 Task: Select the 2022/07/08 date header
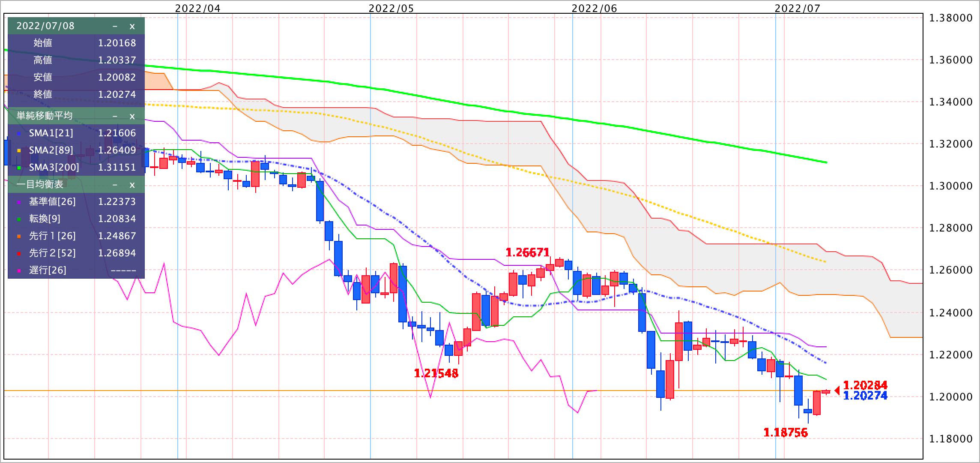point(45,26)
